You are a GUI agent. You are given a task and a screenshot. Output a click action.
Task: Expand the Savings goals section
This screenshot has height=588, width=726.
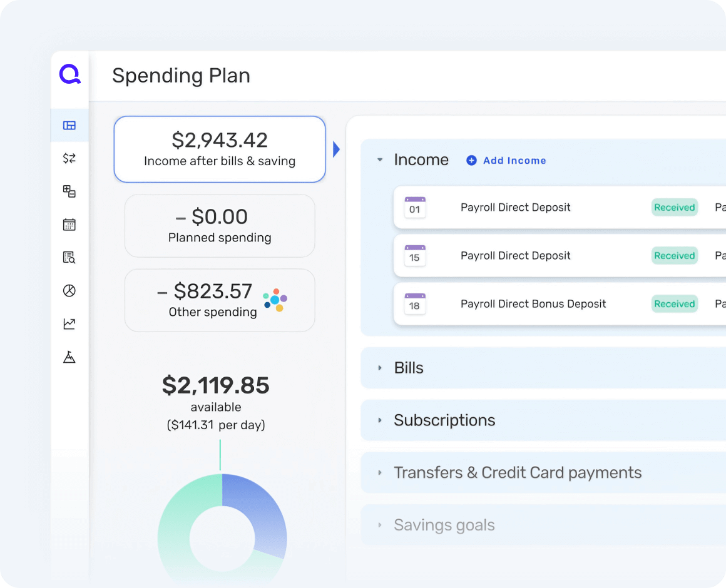[x=380, y=525]
